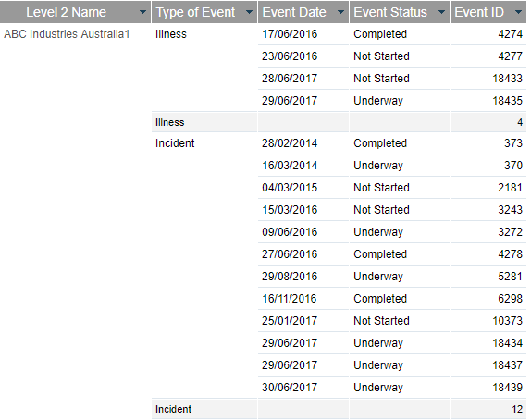Image resolution: width=531 pixels, height=420 pixels.
Task: Click event date 30/06/2017
Action: (290, 387)
